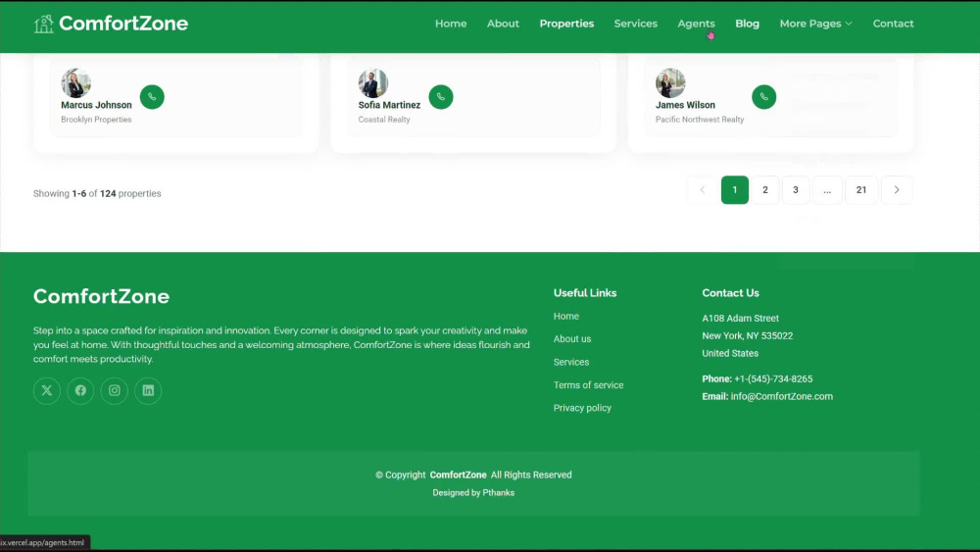Select pagination page 1

click(x=735, y=190)
